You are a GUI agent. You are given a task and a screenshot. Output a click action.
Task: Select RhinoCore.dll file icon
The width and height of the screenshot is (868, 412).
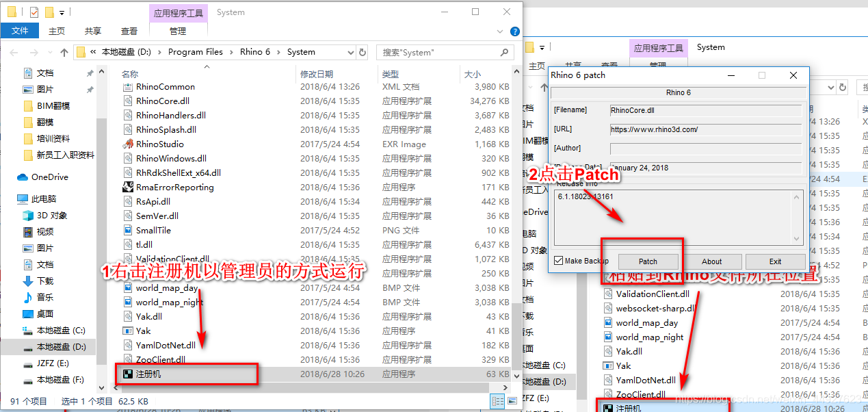[127, 101]
